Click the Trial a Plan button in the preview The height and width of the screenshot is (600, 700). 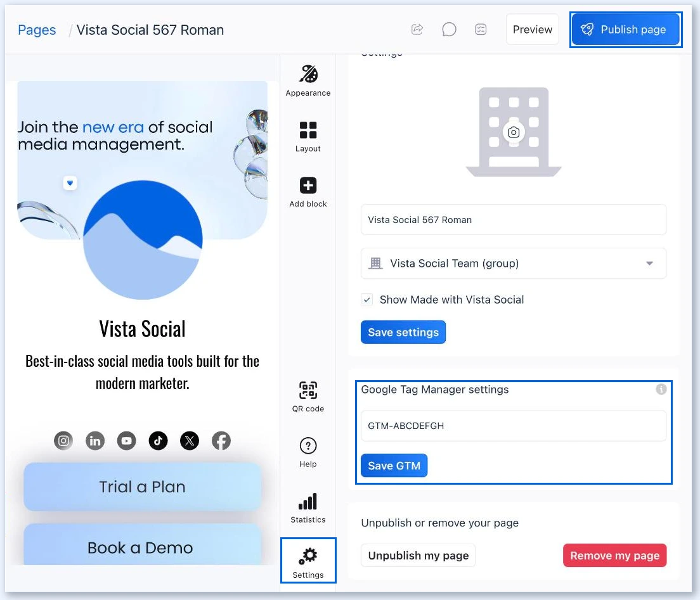(143, 487)
